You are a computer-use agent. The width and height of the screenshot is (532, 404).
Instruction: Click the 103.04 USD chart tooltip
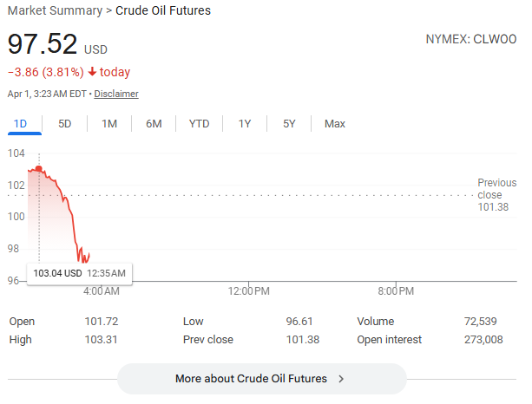pyautogui.click(x=79, y=273)
